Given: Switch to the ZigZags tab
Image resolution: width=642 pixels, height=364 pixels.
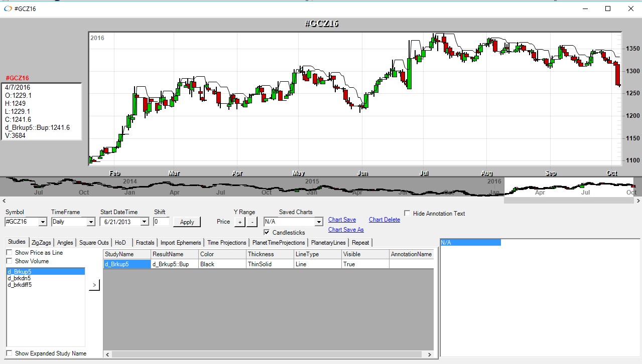Looking at the screenshot, I should pyautogui.click(x=41, y=243).
